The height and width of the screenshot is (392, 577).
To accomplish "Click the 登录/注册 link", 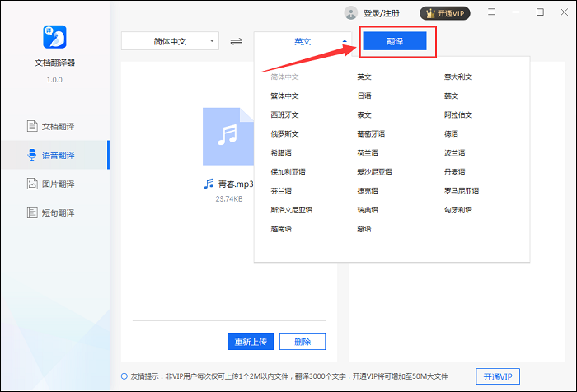I will point(381,14).
